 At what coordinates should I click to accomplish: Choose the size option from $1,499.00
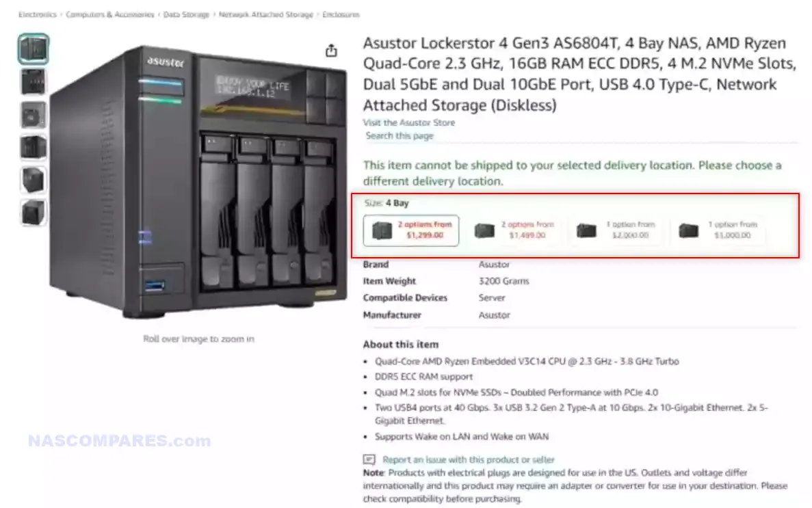(x=514, y=230)
